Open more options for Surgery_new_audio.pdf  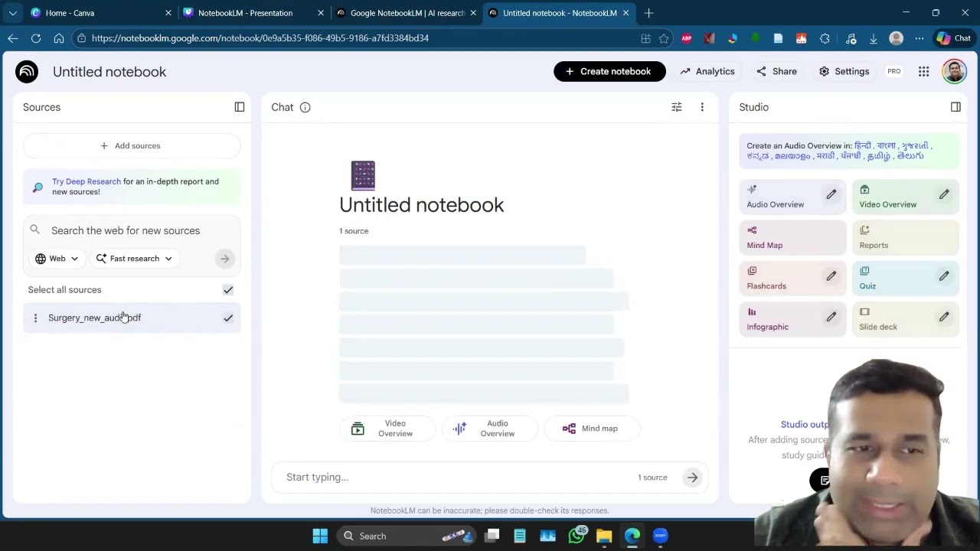[x=35, y=318]
